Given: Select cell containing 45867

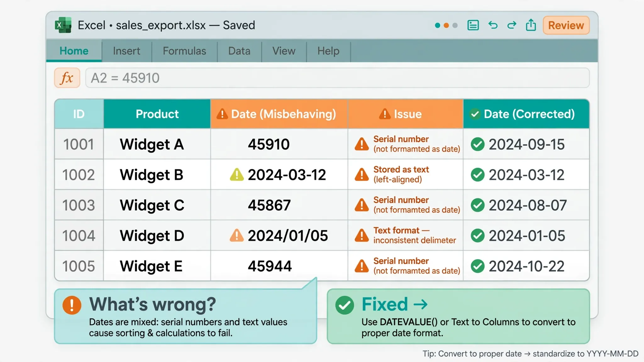Looking at the screenshot, I should [x=279, y=205].
